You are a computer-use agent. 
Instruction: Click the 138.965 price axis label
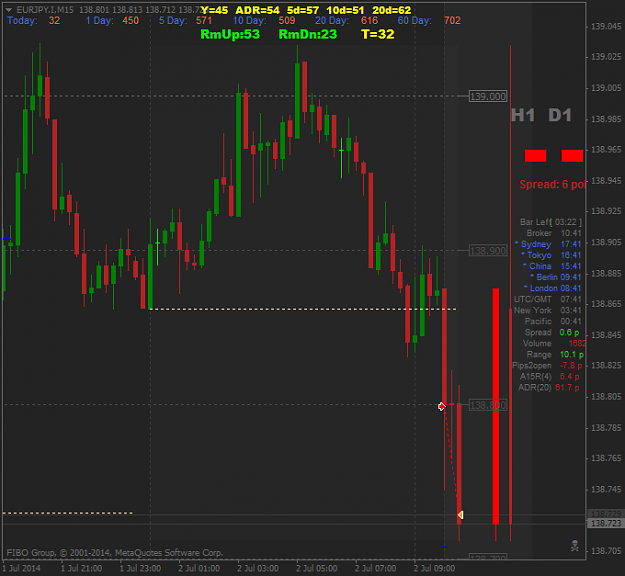pyautogui.click(x=606, y=149)
